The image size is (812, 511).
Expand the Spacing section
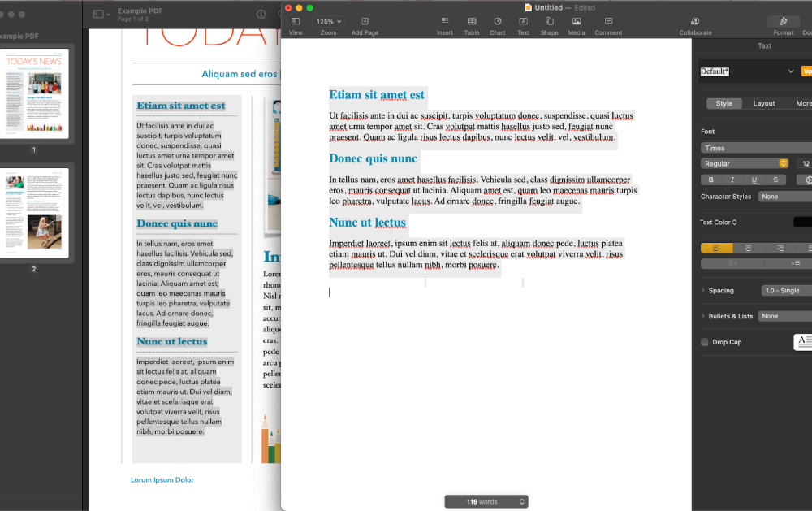[x=703, y=290]
